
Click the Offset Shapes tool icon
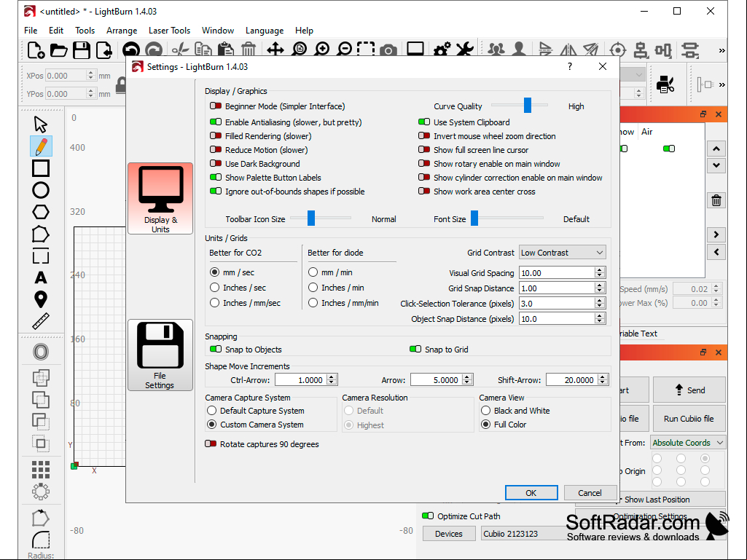pos(41,352)
